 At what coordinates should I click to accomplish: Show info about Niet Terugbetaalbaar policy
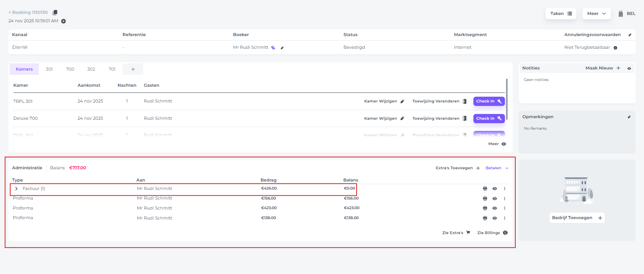click(x=615, y=48)
